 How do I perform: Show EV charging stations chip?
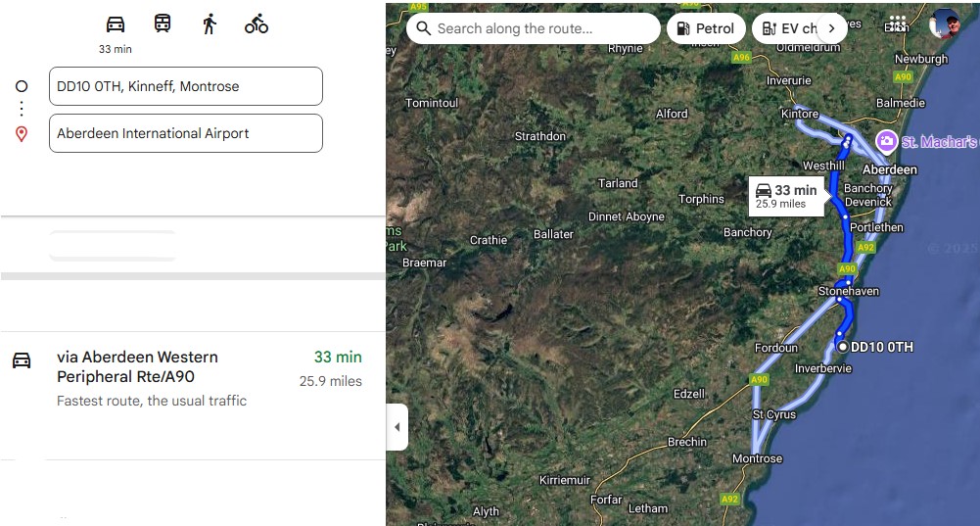tap(789, 28)
